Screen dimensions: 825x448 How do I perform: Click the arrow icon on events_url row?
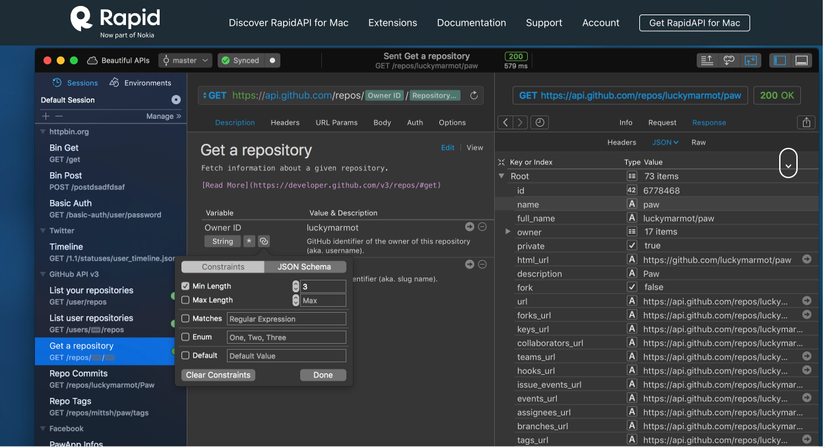tap(807, 397)
